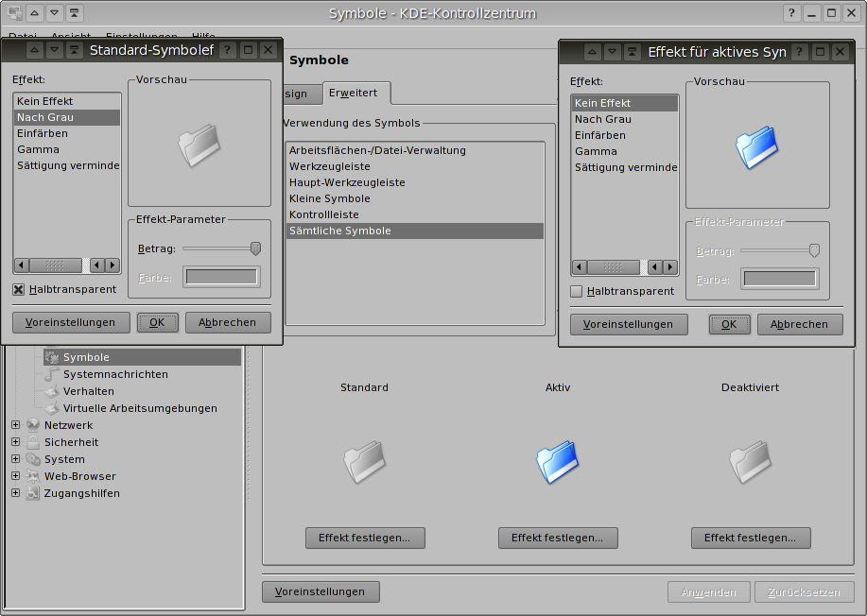867x616 pixels.
Task: Select Werkzeugleiste in usage list
Action: (415, 166)
